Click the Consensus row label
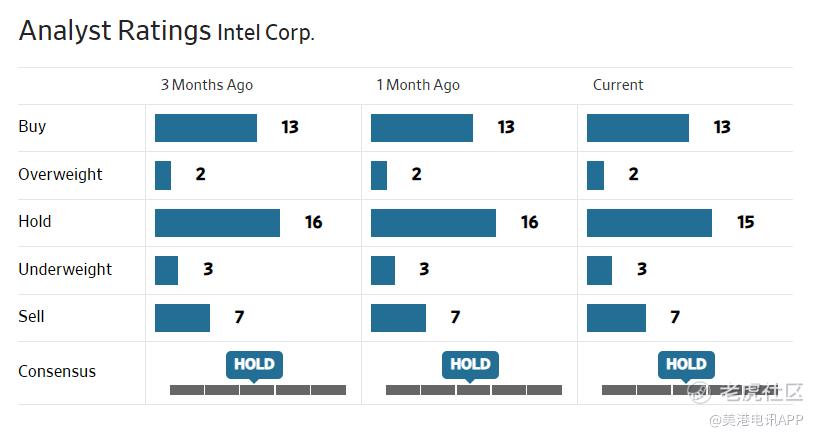 (x=57, y=371)
